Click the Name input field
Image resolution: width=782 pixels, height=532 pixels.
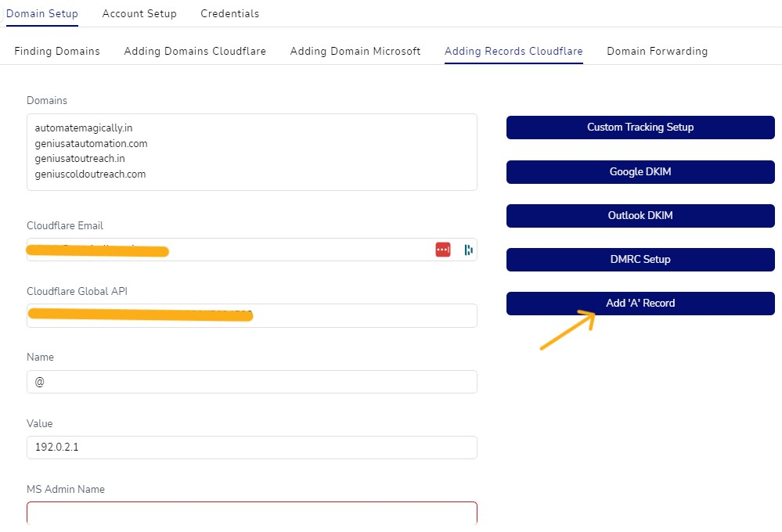pyautogui.click(x=251, y=382)
